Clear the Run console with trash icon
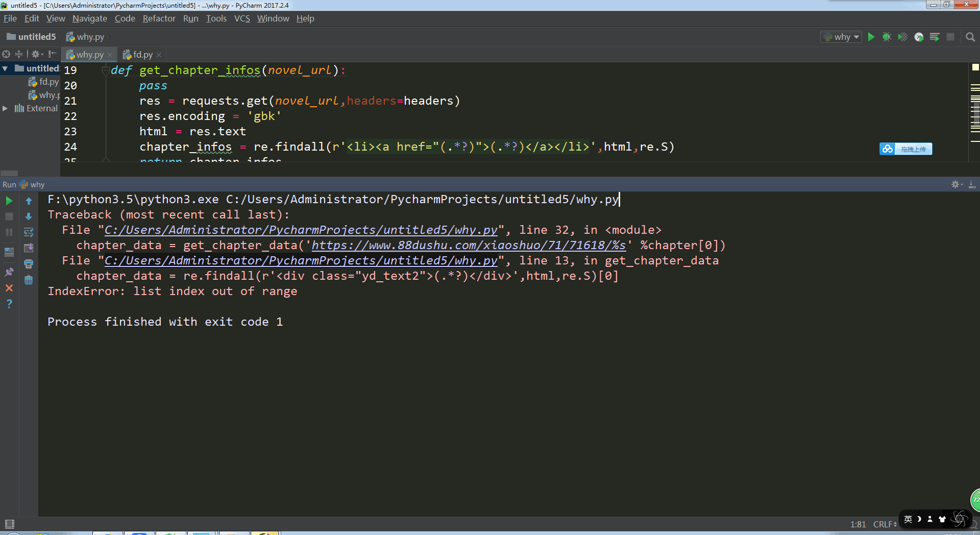The height and width of the screenshot is (535, 980). click(x=29, y=280)
